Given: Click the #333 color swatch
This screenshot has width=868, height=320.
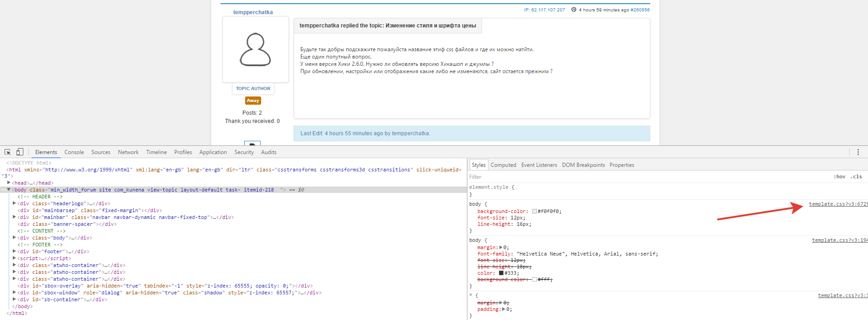Looking at the screenshot, I should tap(501, 273).
